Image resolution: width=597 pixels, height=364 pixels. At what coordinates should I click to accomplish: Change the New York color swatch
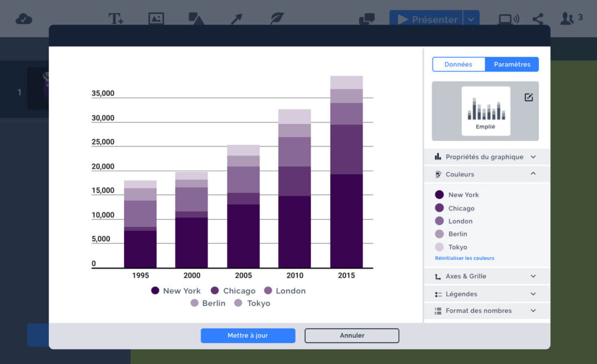coord(438,194)
